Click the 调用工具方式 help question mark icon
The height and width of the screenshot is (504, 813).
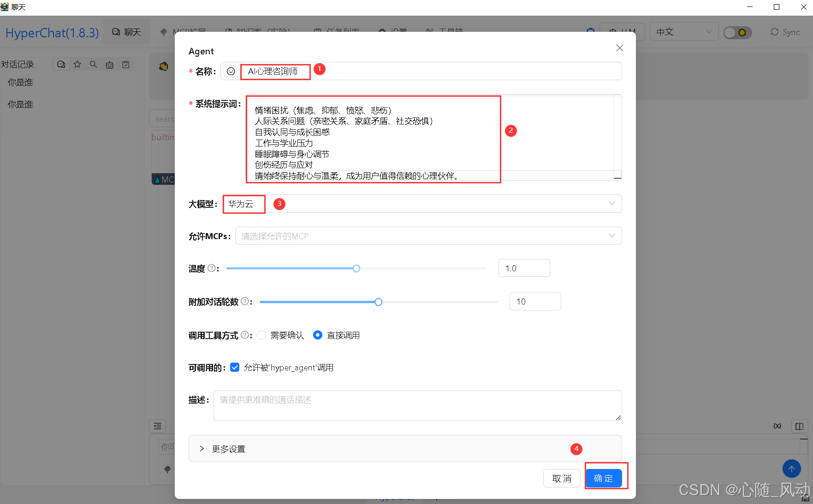pyautogui.click(x=245, y=335)
